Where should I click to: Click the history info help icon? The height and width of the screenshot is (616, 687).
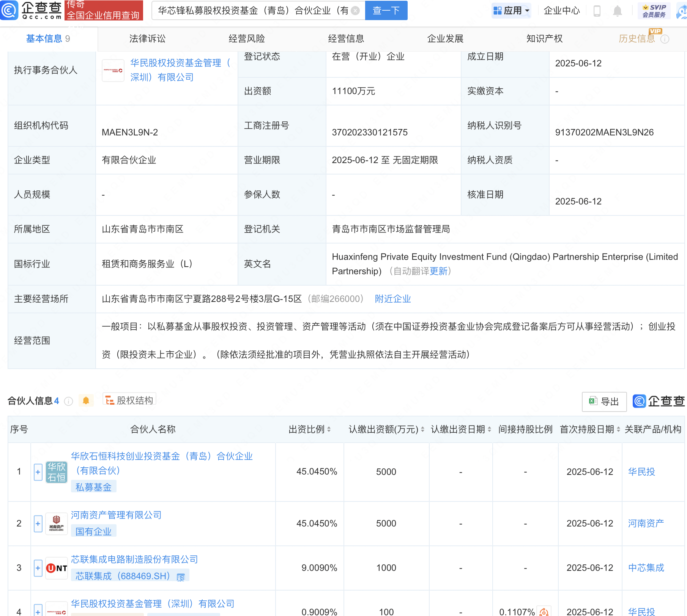tap(665, 39)
